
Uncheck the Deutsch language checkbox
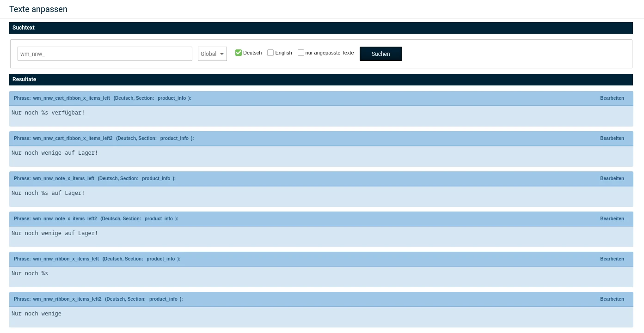(x=239, y=53)
